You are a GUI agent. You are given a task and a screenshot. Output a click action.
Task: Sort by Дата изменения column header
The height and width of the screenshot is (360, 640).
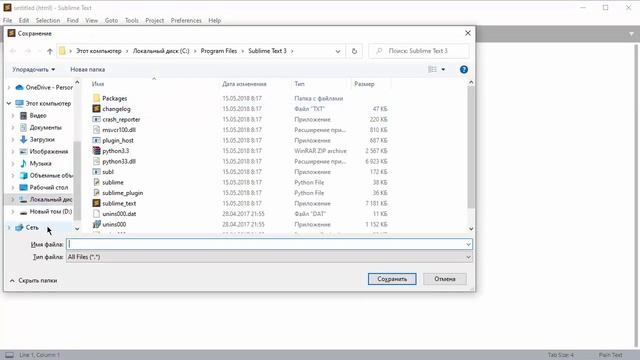pos(244,84)
